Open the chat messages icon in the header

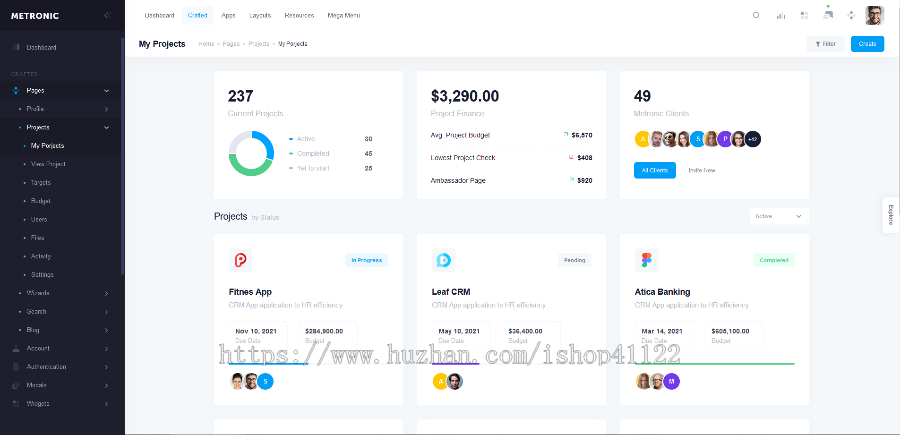[828, 14]
